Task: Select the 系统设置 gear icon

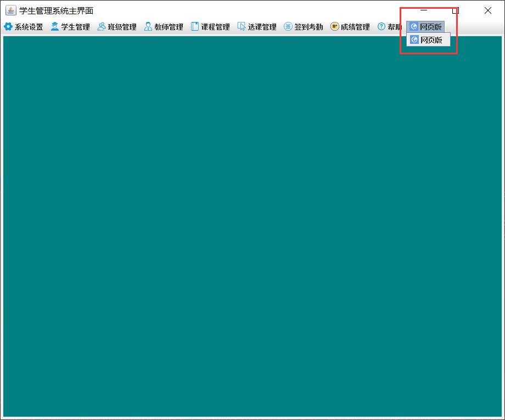Action: click(x=8, y=26)
